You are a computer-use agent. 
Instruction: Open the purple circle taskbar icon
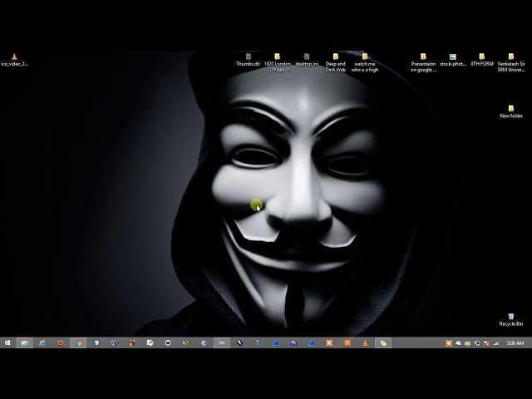coord(168,343)
